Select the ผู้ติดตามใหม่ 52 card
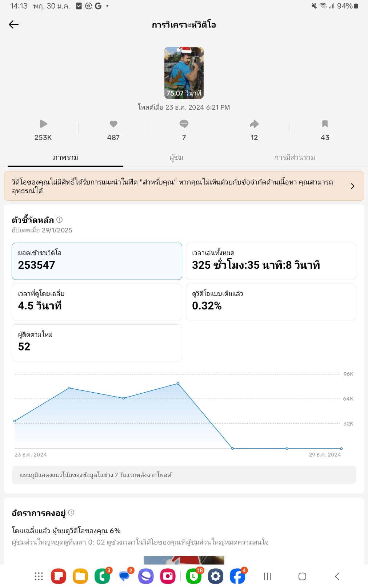This screenshot has height=588, width=368. coord(97,343)
